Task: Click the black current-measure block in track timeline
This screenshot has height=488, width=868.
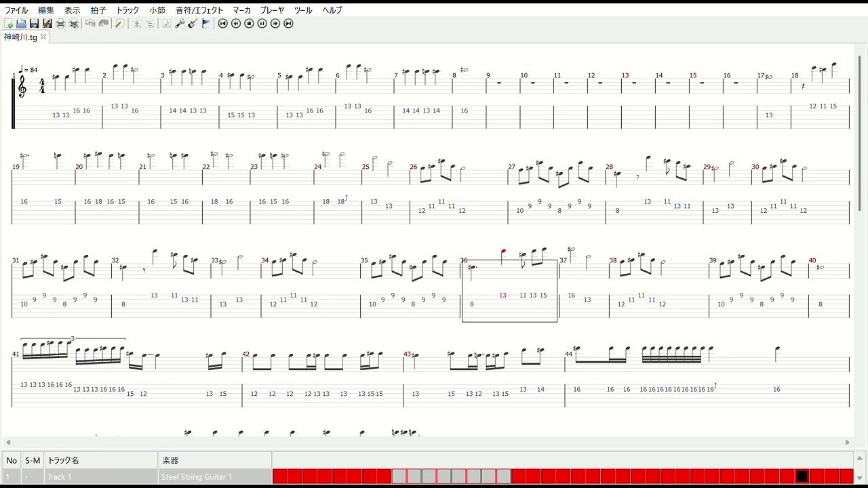Action: (x=802, y=476)
